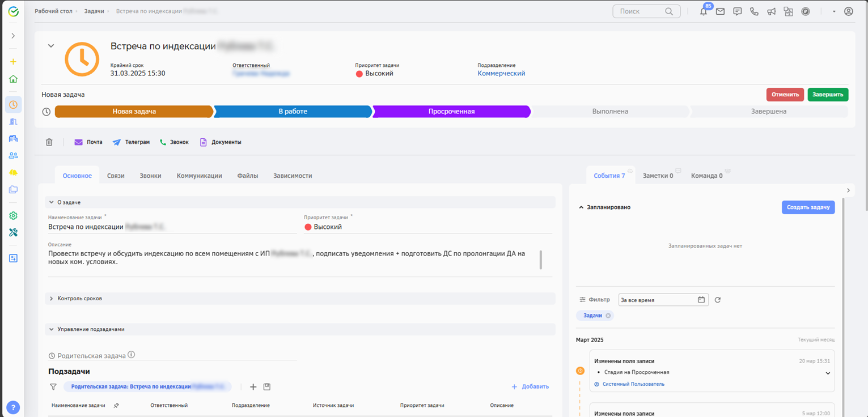Click the Создать задачу button
The height and width of the screenshot is (417, 868).
808,207
